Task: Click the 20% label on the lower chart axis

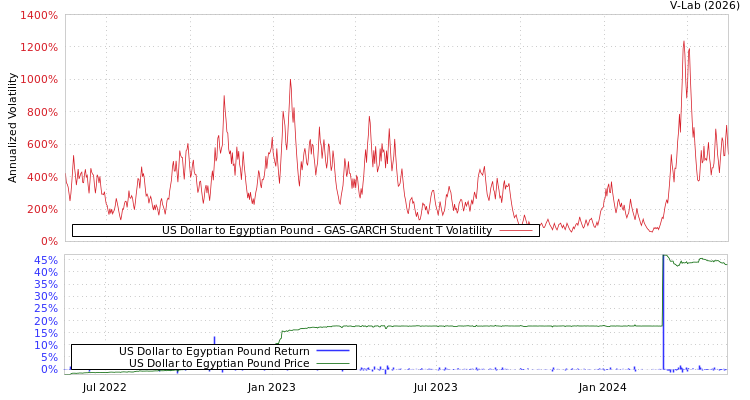Action: click(45, 321)
